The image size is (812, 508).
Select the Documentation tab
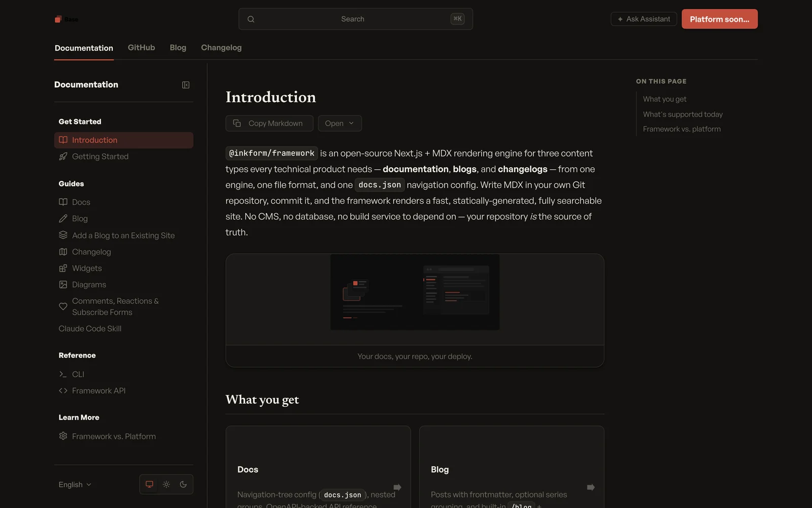point(84,48)
